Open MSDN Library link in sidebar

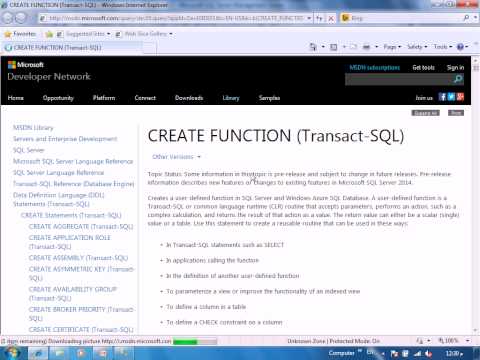point(33,128)
